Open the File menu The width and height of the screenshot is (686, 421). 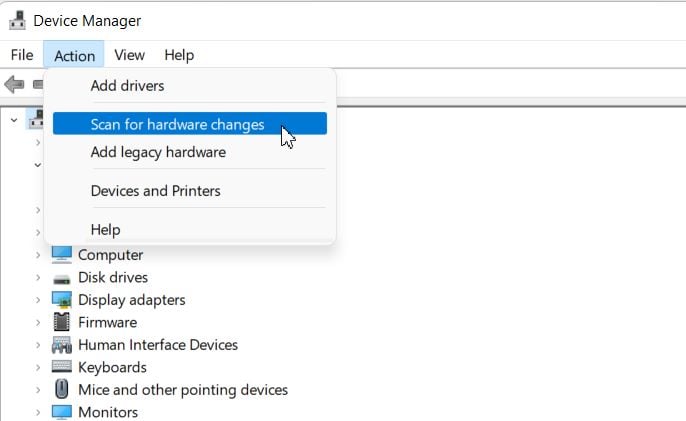(x=22, y=55)
